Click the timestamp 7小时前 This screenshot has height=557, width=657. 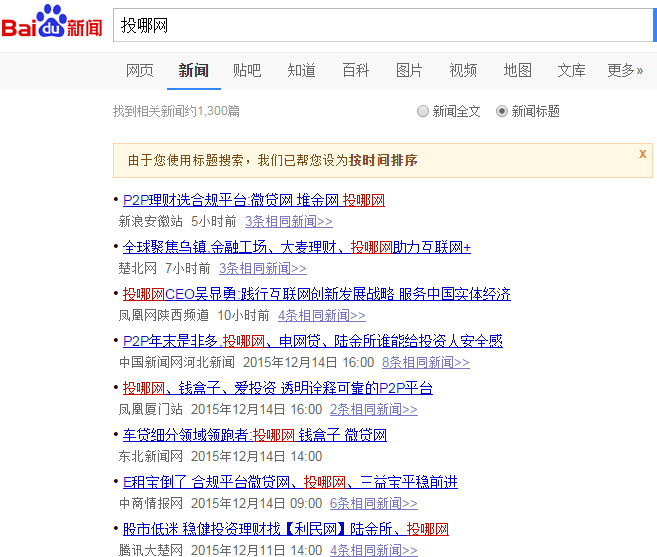pyautogui.click(x=188, y=268)
